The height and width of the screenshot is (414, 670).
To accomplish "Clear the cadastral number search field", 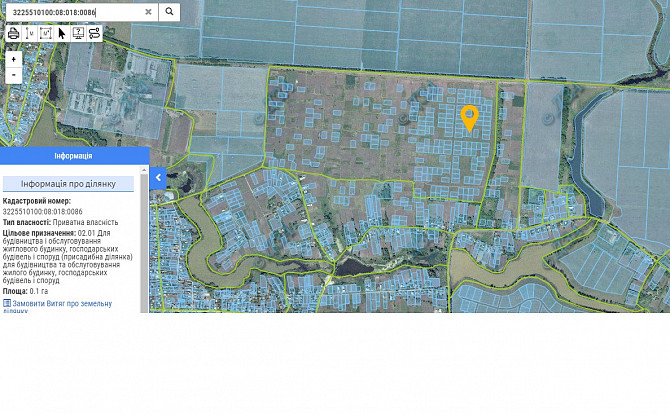I will click(x=148, y=12).
